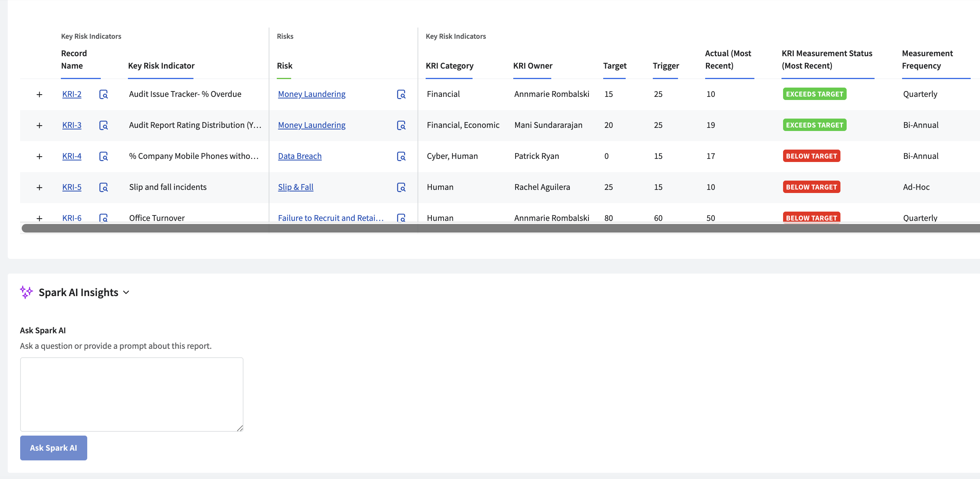
Task: Sort by Measurement Frequency column header
Action: tap(927, 60)
